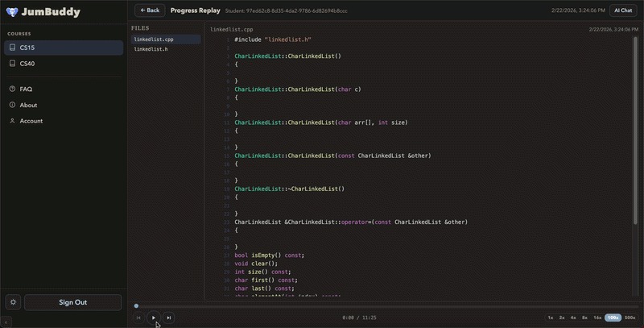
Task: Click the CS15 book icon
Action: (x=12, y=48)
